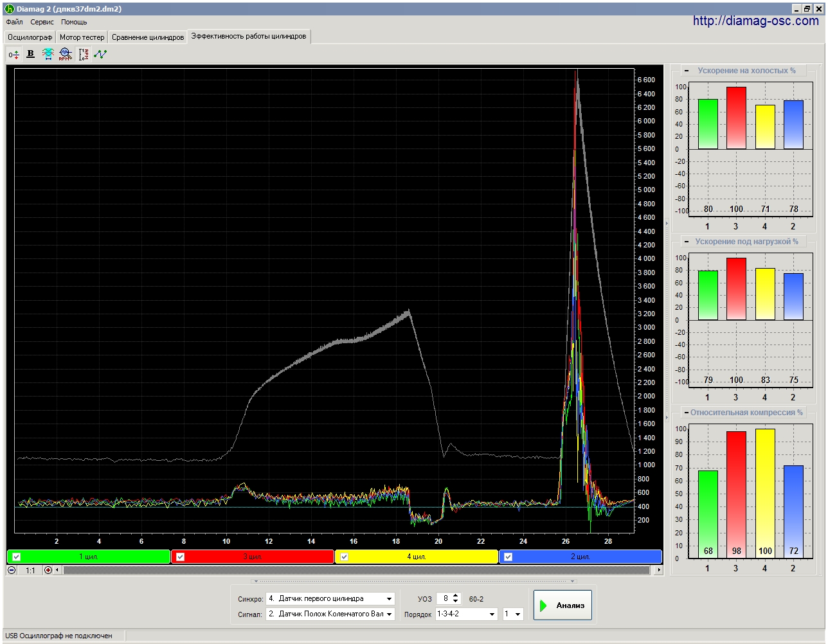
Task: Click the horizontal scrollbar track under the graph
Action: pyautogui.click(x=357, y=570)
